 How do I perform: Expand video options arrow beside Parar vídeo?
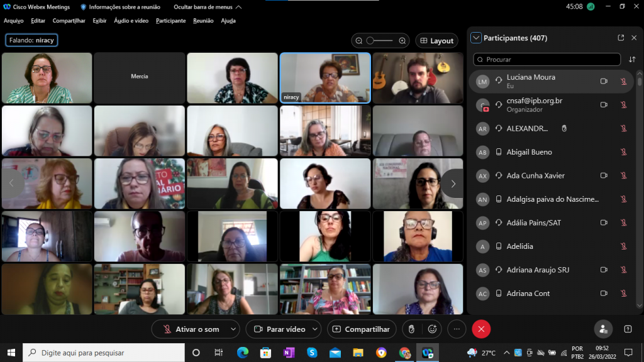(314, 329)
